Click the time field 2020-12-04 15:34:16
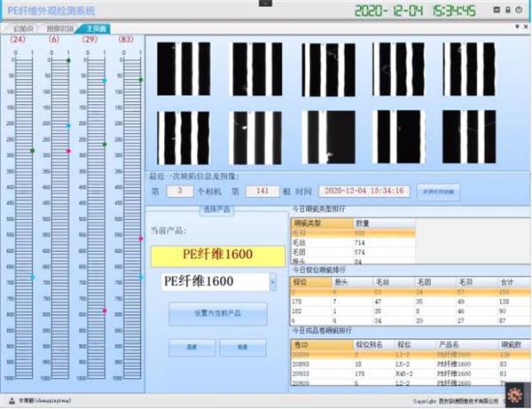Image resolution: width=532 pixels, height=409 pixels. click(x=364, y=191)
